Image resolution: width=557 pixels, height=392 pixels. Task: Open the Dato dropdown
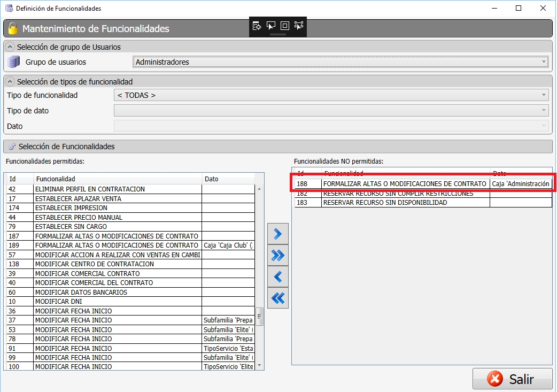(331, 126)
